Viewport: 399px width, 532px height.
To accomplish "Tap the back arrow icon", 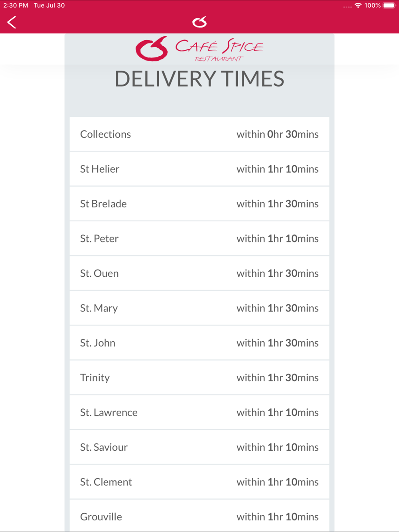I will (12, 22).
